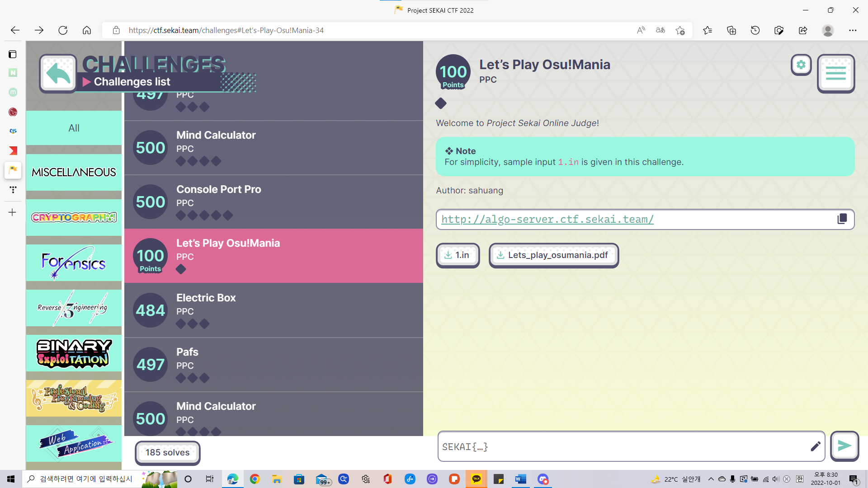Open the algo-server.ctf.sekai.team link
The width and height of the screenshot is (868, 488).
[547, 219]
